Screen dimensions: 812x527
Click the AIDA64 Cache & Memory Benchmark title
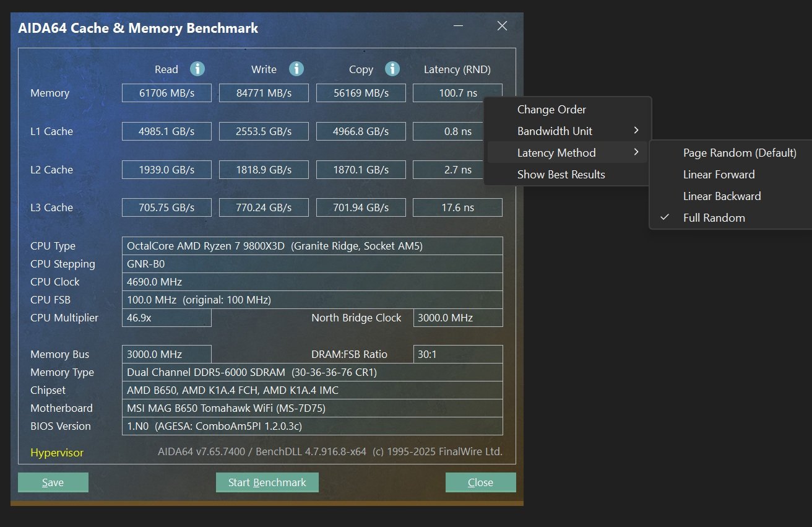[139, 28]
